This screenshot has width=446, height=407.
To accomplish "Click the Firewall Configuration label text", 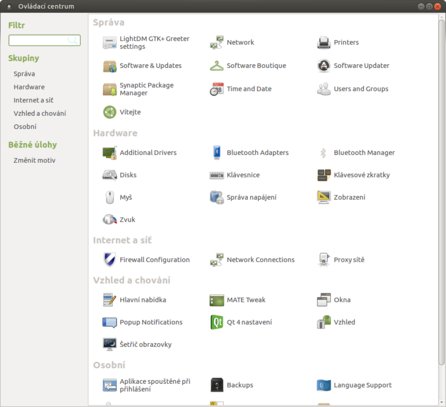I will pyautogui.click(x=155, y=260).
